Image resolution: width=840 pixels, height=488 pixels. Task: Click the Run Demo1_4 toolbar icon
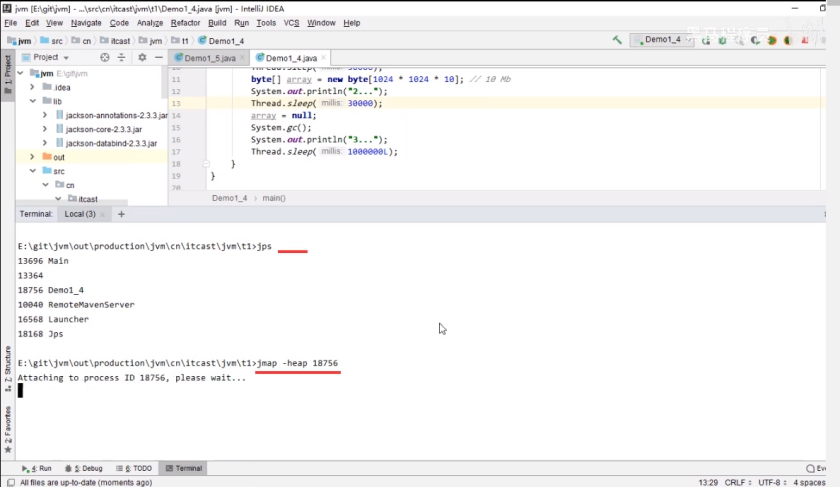pyautogui.click(x=706, y=40)
